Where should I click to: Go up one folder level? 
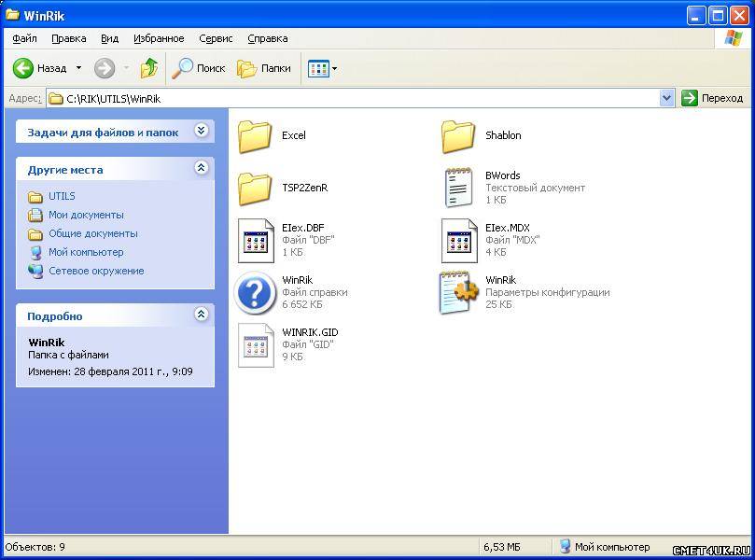pos(149,68)
